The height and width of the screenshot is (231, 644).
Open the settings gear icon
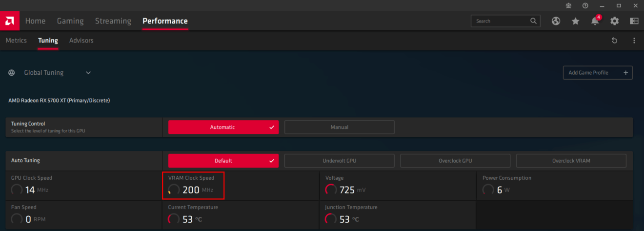click(614, 21)
